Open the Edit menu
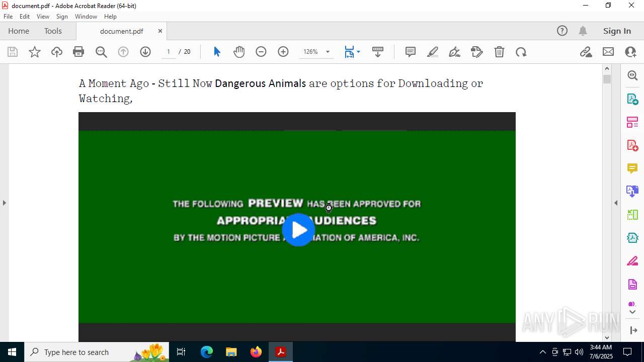644x362 pixels. coord(25,17)
